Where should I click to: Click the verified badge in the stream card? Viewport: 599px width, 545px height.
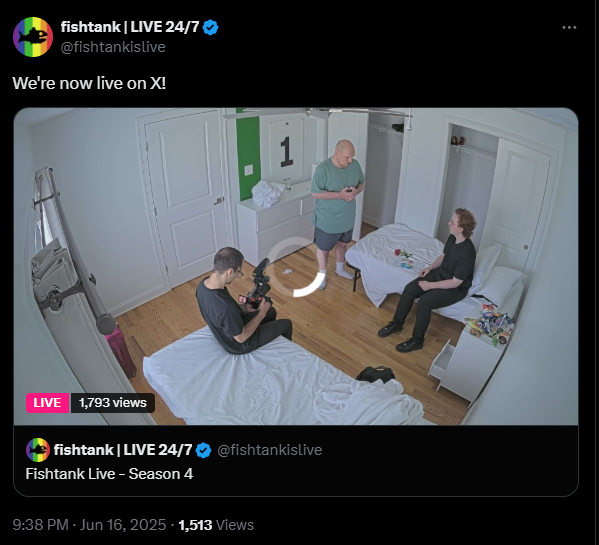pos(203,450)
